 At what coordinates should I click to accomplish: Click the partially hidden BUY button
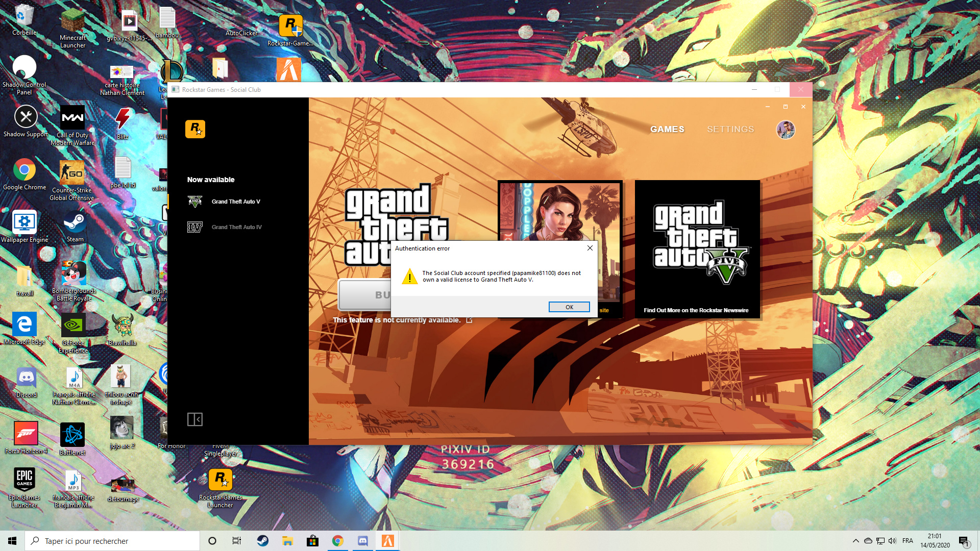click(364, 295)
